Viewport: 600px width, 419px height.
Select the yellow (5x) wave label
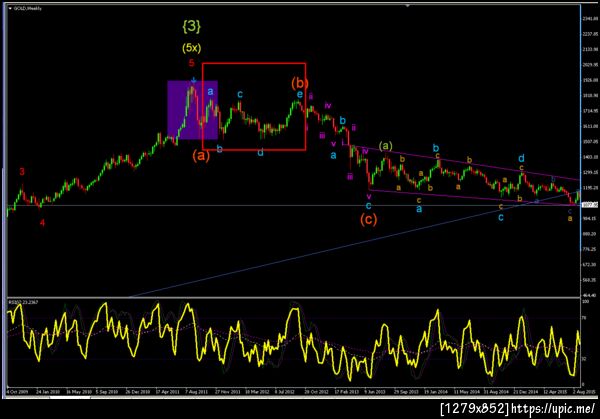click(x=191, y=48)
